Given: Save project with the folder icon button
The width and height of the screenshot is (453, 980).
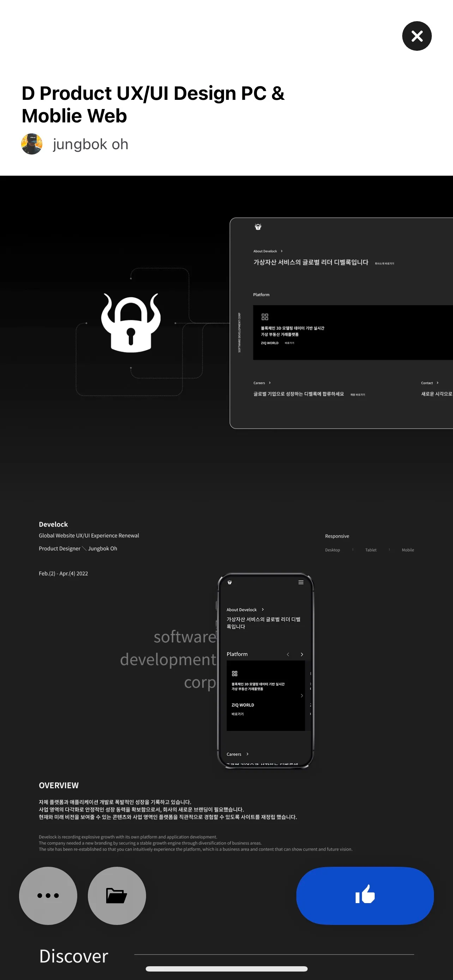Looking at the screenshot, I should click(x=117, y=896).
